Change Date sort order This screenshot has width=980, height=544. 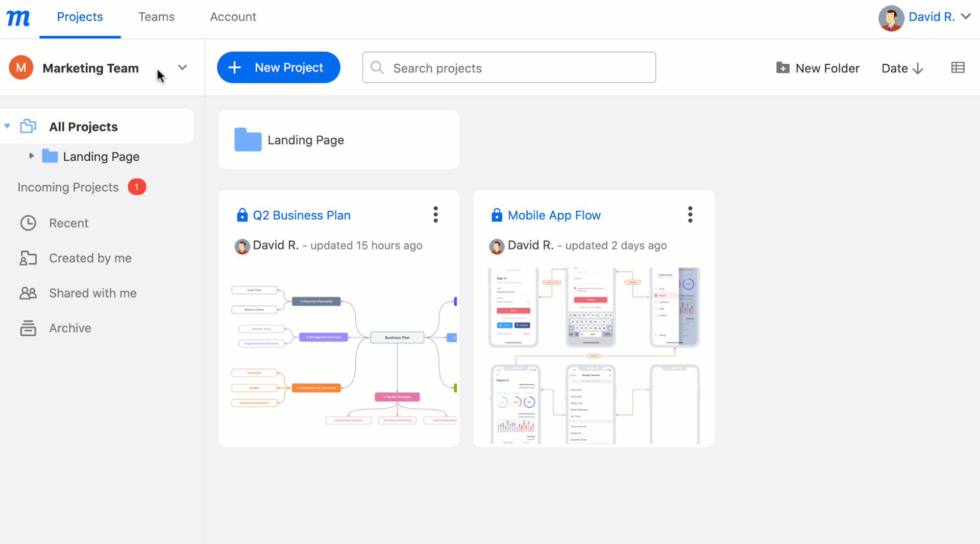(x=902, y=67)
